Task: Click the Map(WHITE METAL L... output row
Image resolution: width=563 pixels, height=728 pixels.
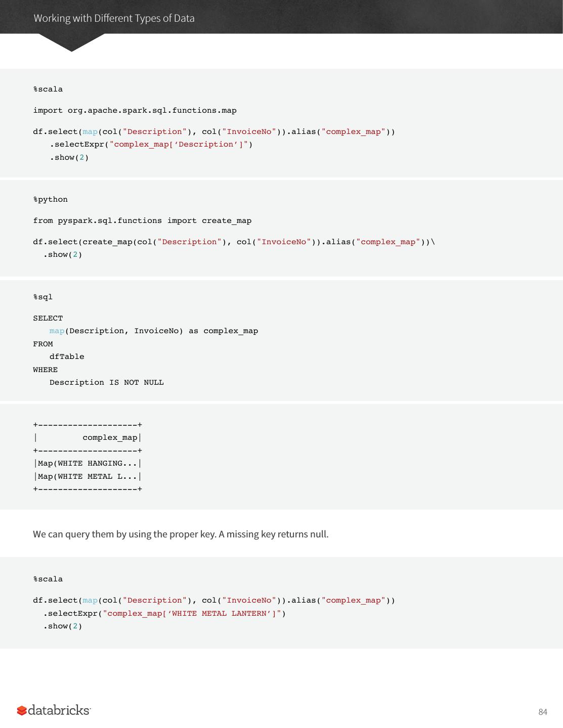Action: (x=88, y=477)
